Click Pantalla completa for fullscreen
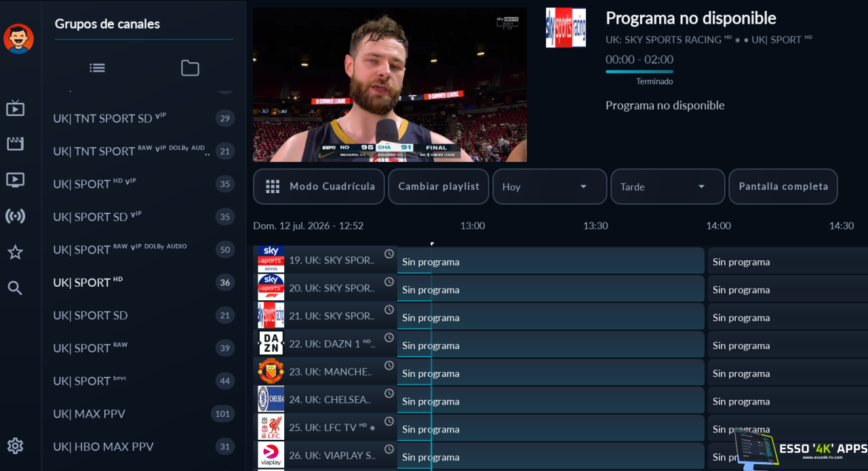This screenshot has width=868, height=471. [x=783, y=186]
